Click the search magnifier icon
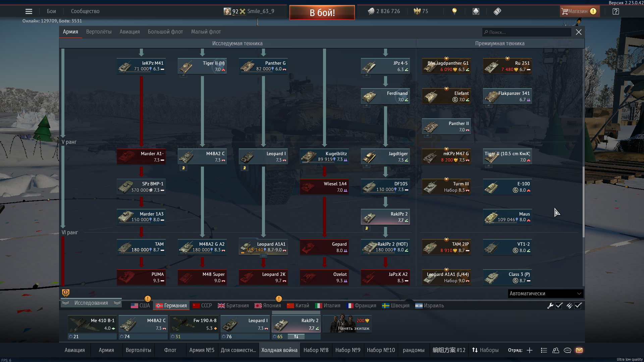 pyautogui.click(x=486, y=32)
